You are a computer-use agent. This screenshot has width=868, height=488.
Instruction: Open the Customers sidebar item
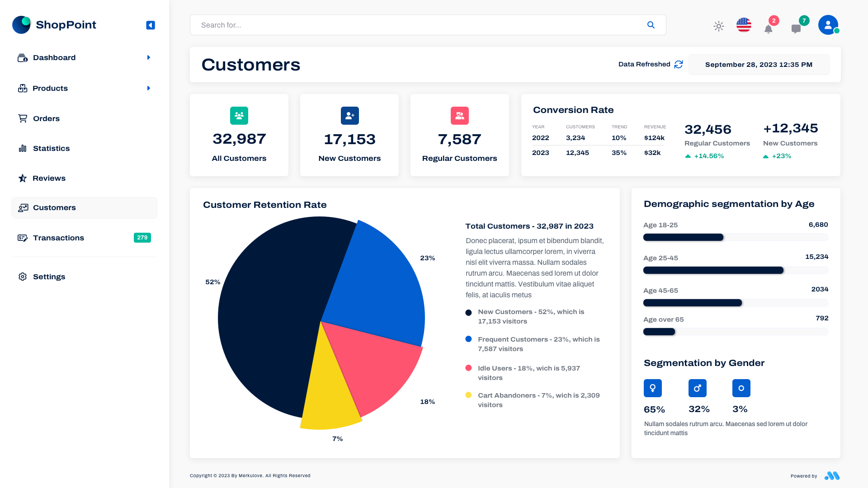click(x=54, y=207)
